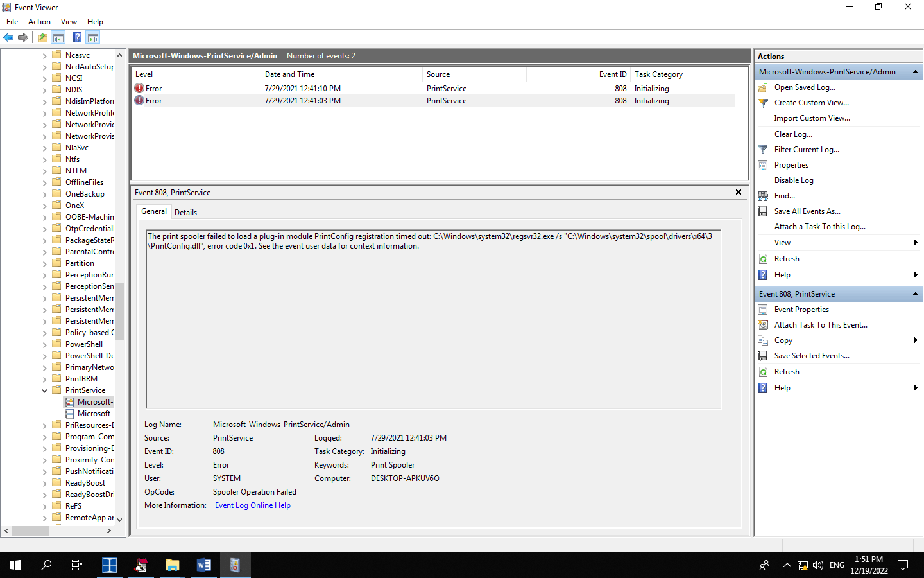Open log Properties icon in Actions pane
The image size is (924, 578).
pos(763,165)
